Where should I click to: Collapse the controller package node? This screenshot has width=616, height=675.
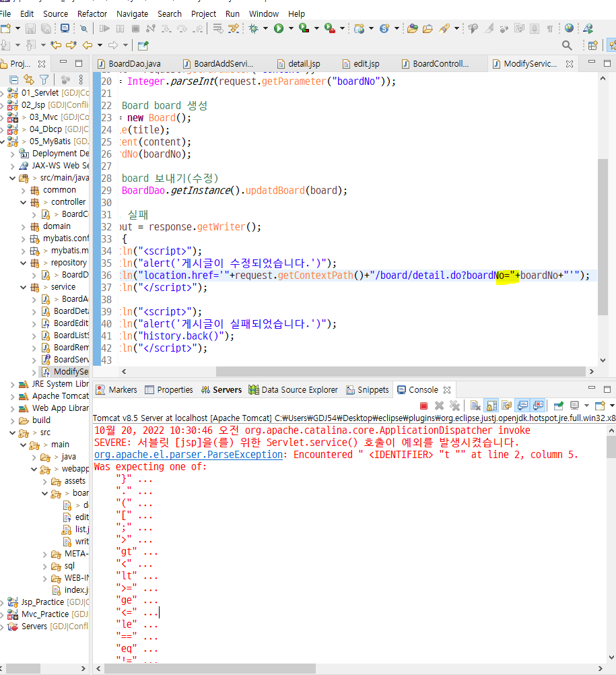[x=24, y=202]
